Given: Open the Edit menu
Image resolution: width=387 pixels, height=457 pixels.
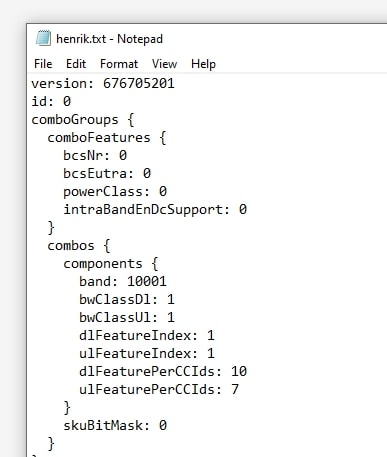Looking at the screenshot, I should coord(76,64).
